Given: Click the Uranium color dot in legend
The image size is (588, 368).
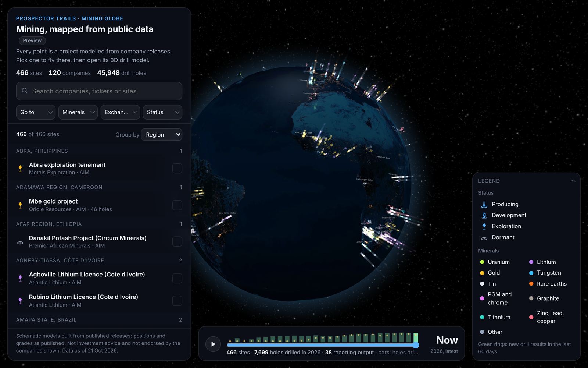Looking at the screenshot, I should tap(482, 262).
